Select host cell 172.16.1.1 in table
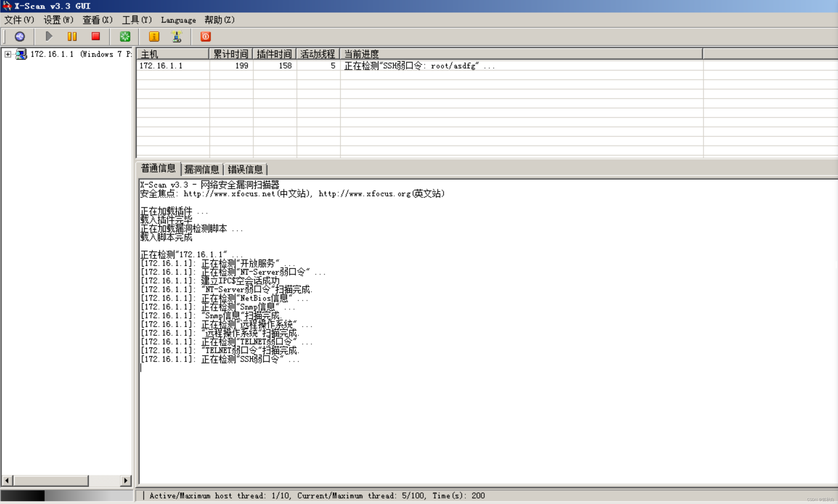 [x=161, y=66]
